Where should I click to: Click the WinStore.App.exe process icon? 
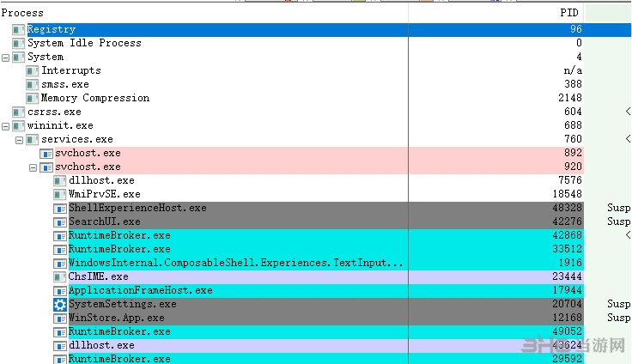click(60, 318)
